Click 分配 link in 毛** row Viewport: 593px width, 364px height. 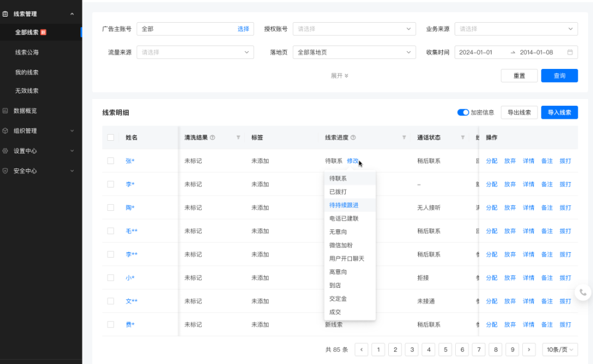pos(492,231)
